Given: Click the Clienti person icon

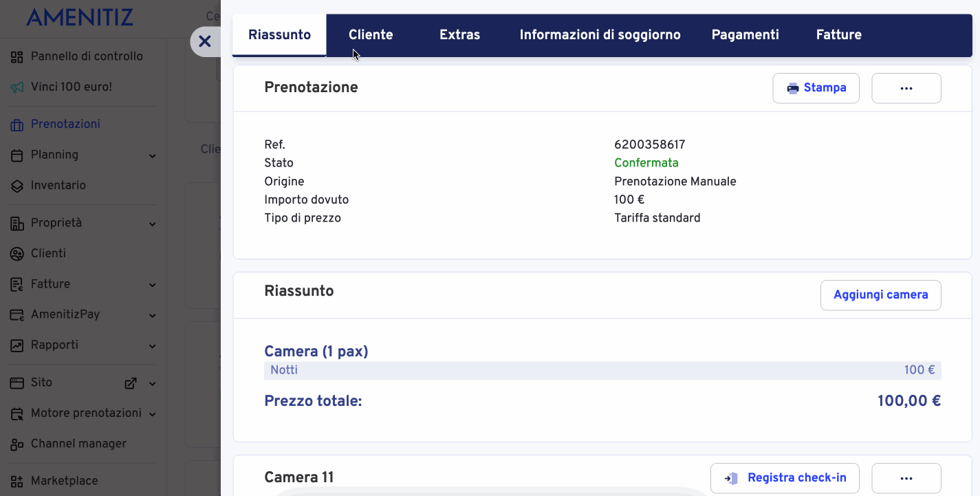Looking at the screenshot, I should pos(17,254).
